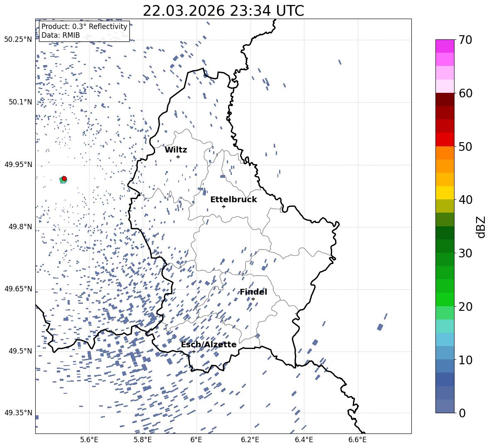Click the Ettelbruck city label
The height and width of the screenshot is (448, 491).
(x=233, y=200)
